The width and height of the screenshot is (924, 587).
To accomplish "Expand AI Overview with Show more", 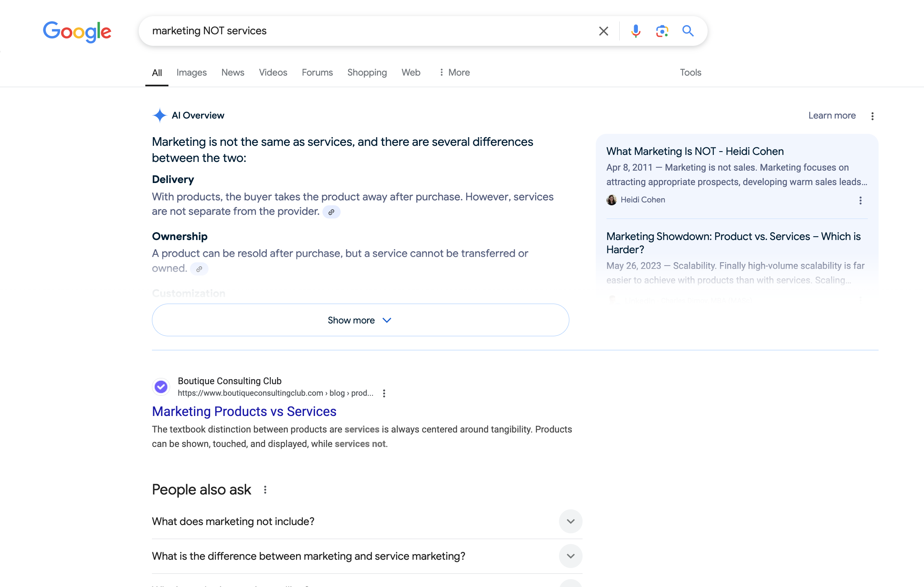I will pyautogui.click(x=360, y=320).
